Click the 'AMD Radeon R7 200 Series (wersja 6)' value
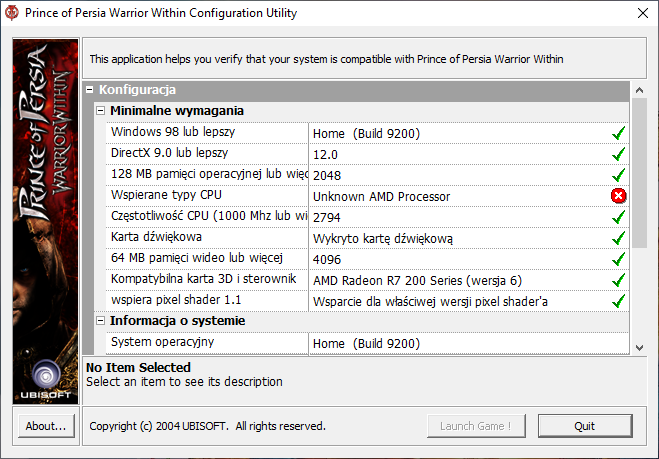The image size is (659, 459). tap(417, 281)
